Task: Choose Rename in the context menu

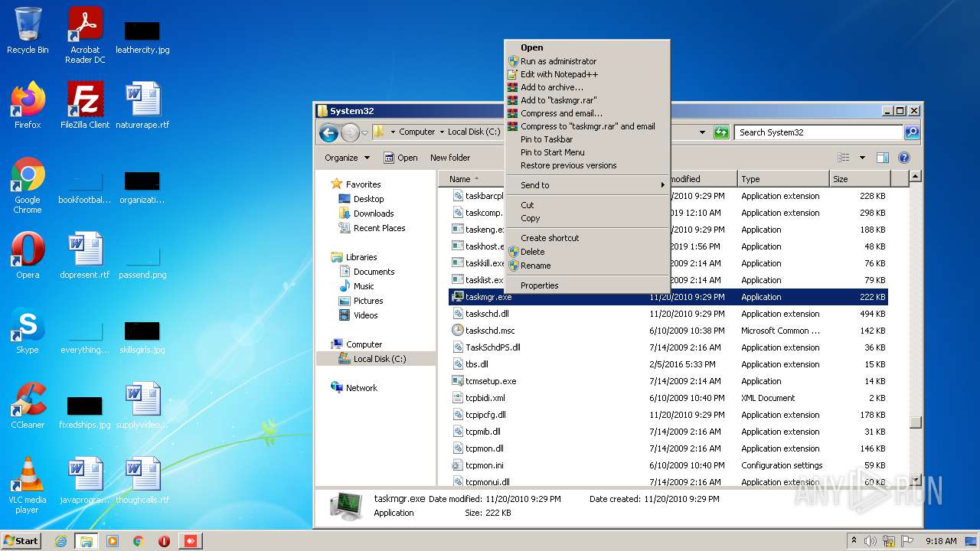Action: pyautogui.click(x=587, y=266)
